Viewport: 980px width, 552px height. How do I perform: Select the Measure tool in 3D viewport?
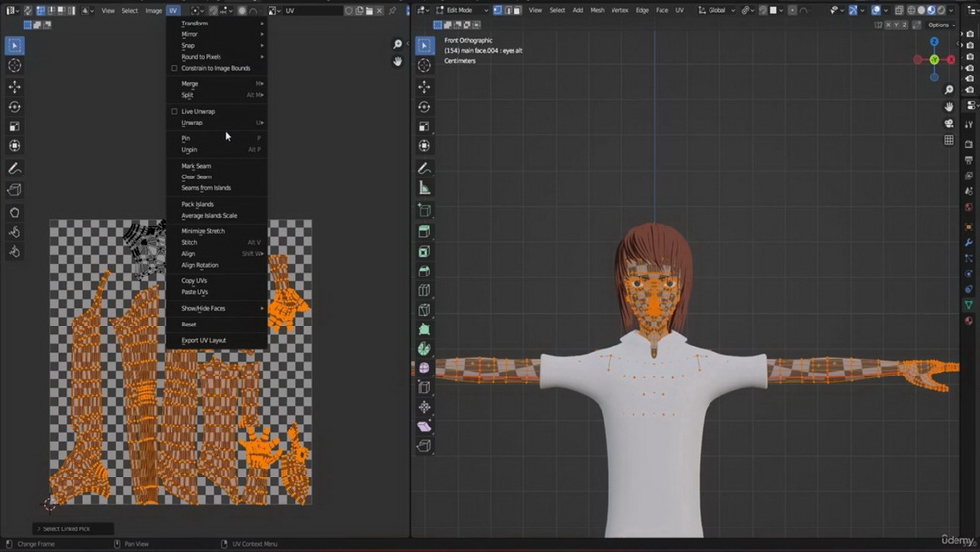[x=424, y=187]
